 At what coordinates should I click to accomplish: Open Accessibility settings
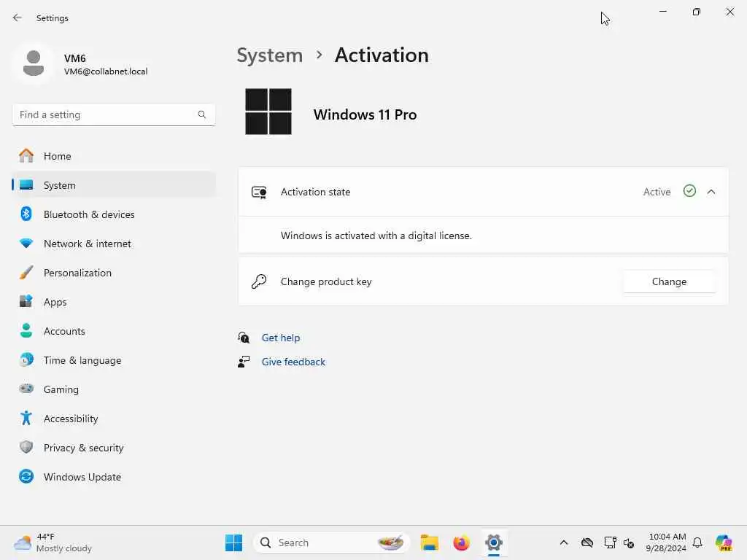pyautogui.click(x=114, y=418)
